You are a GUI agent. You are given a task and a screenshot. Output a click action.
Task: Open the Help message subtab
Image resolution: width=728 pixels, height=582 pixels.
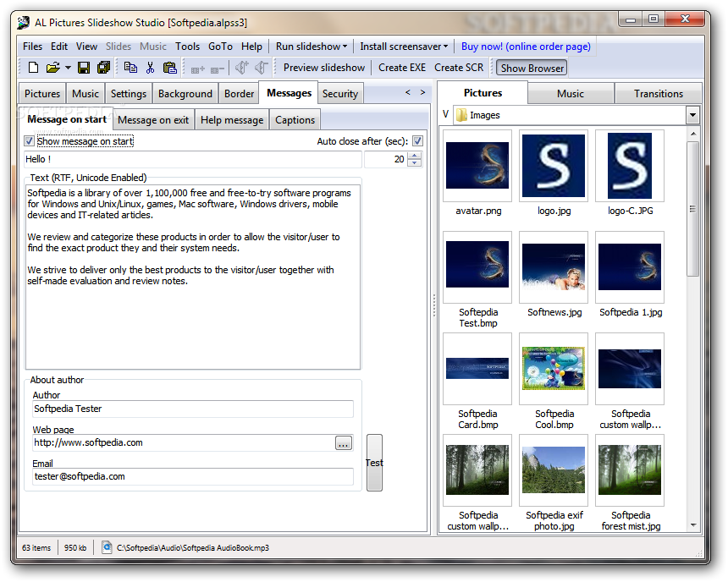click(x=232, y=120)
